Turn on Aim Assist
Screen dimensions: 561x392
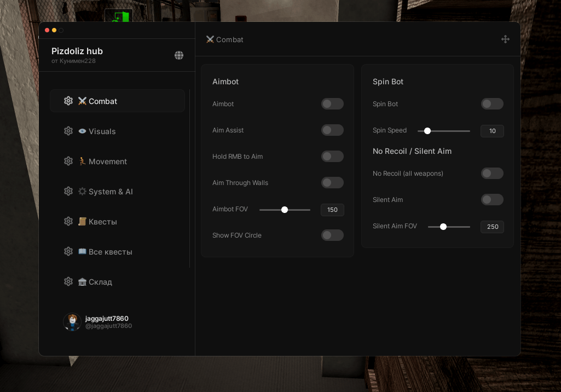[332, 130]
